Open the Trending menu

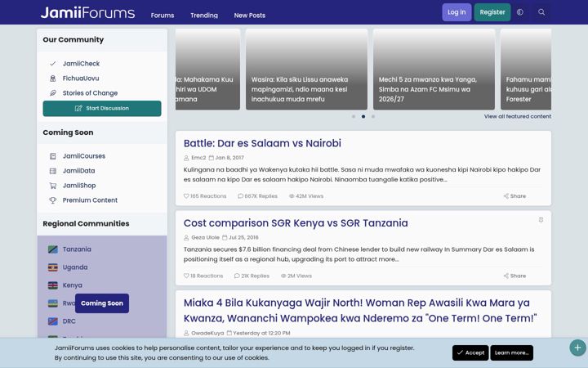click(x=204, y=16)
